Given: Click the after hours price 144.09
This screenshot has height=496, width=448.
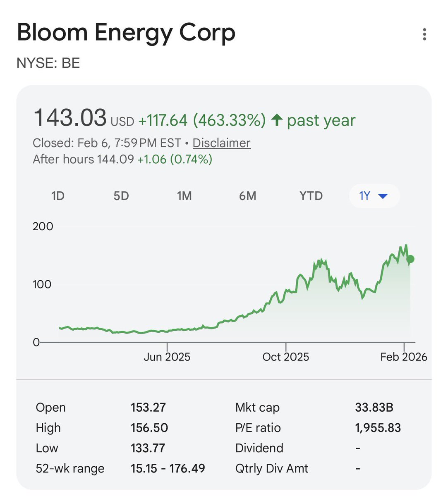Looking at the screenshot, I should [x=115, y=159].
